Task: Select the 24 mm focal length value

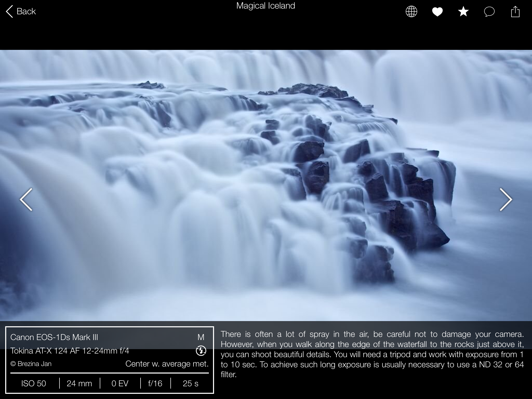Action: [x=79, y=383]
